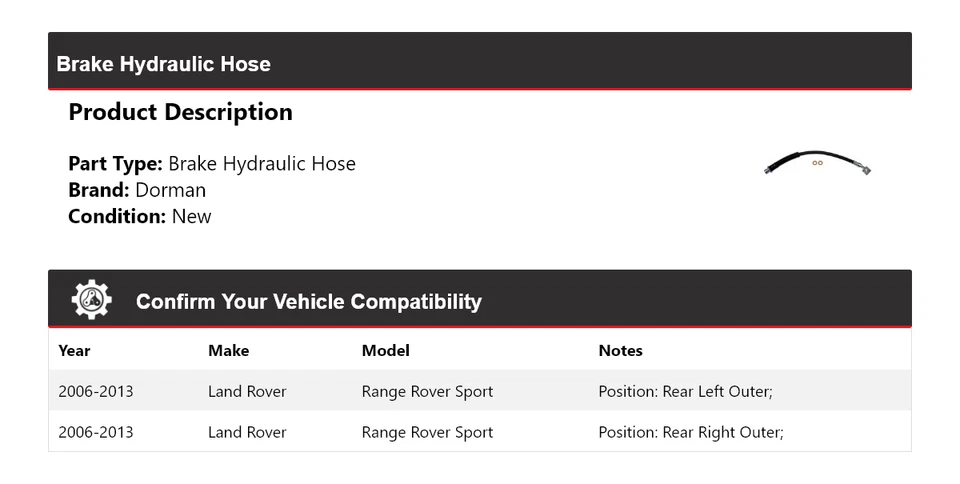Click the Make column header
960x484 pixels.
(x=228, y=350)
